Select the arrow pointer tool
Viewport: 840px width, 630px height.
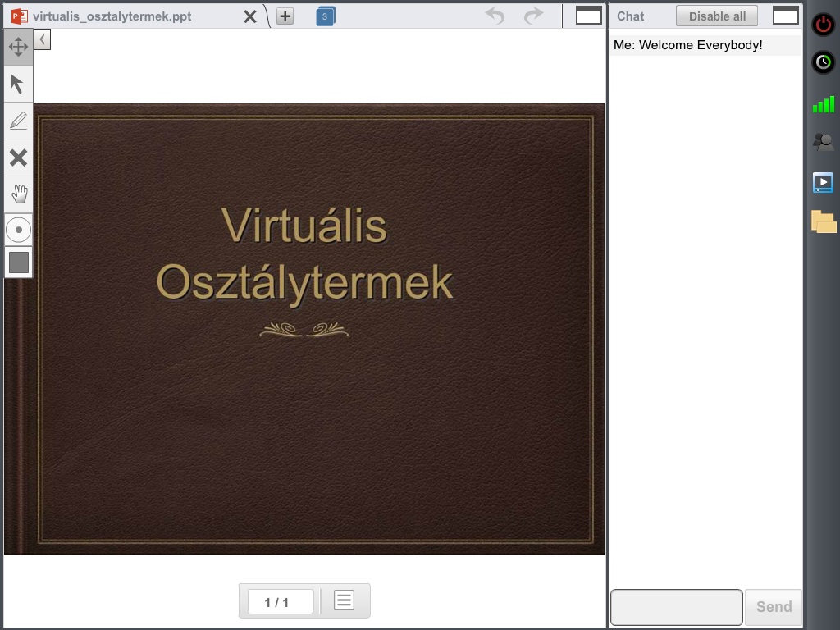pyautogui.click(x=18, y=84)
